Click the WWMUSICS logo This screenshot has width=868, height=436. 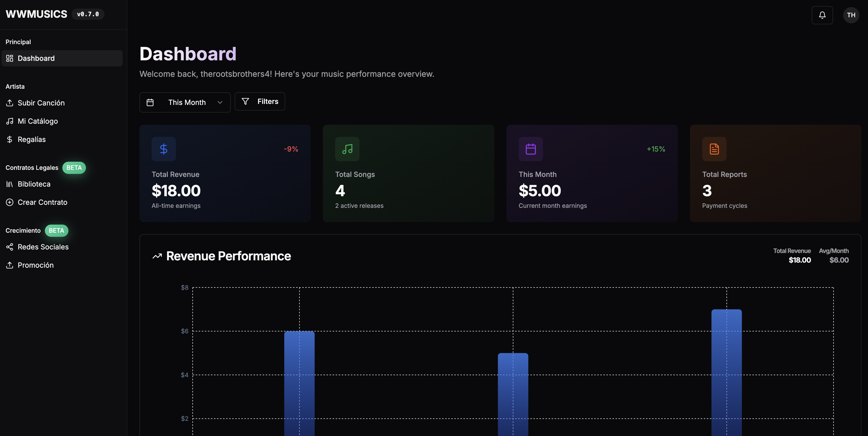click(36, 14)
